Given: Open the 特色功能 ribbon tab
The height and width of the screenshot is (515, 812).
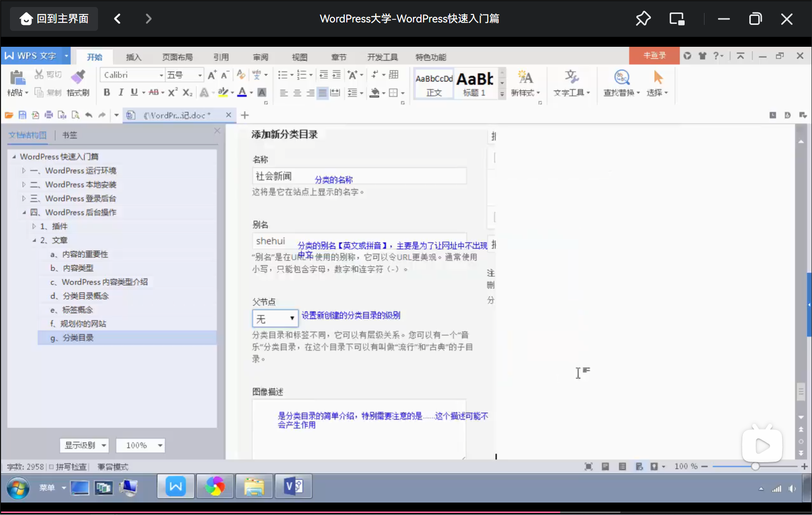Looking at the screenshot, I should [x=431, y=57].
